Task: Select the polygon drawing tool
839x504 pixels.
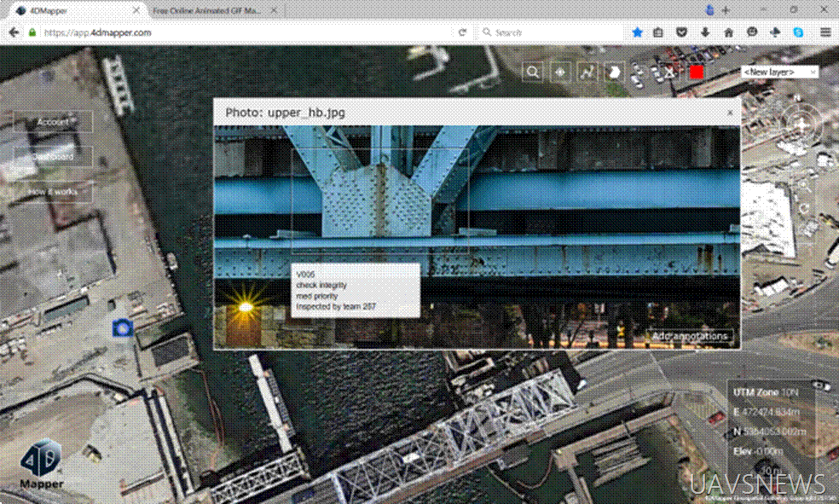Action: (x=612, y=72)
